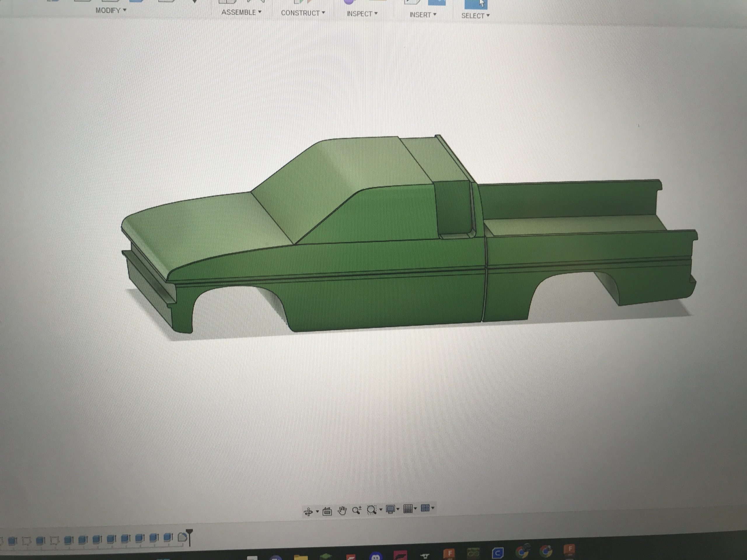The width and height of the screenshot is (747, 560).
Task: Open the ASSEMBLE menu
Action: [x=241, y=12]
